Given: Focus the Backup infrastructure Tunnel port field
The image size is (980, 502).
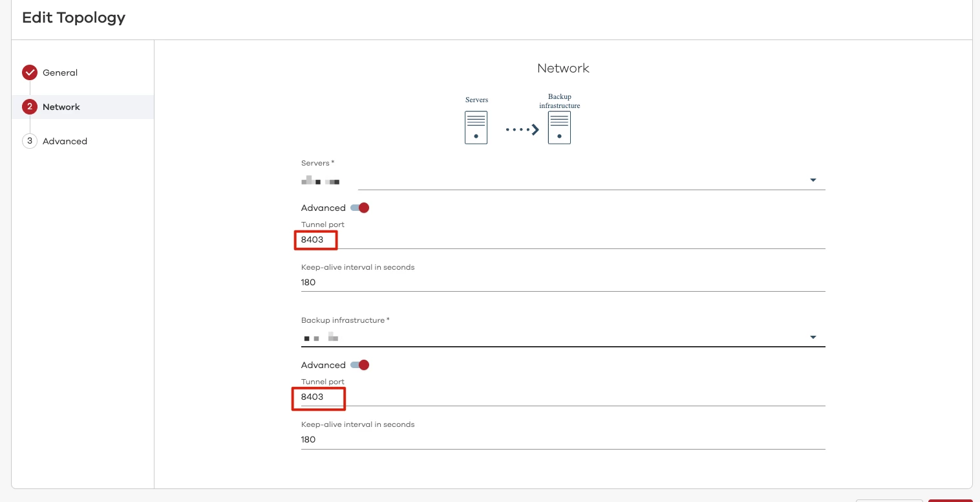Looking at the screenshot, I should coord(562,397).
